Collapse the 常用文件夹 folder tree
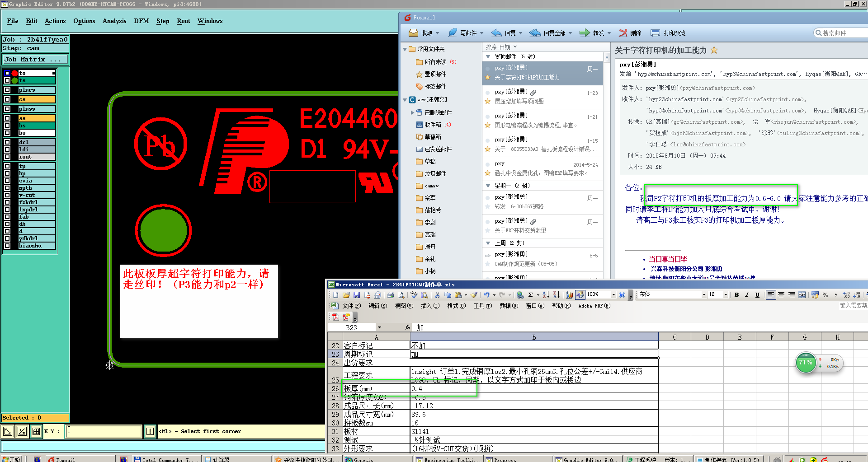Viewport: 868px width, 462px height. point(405,49)
